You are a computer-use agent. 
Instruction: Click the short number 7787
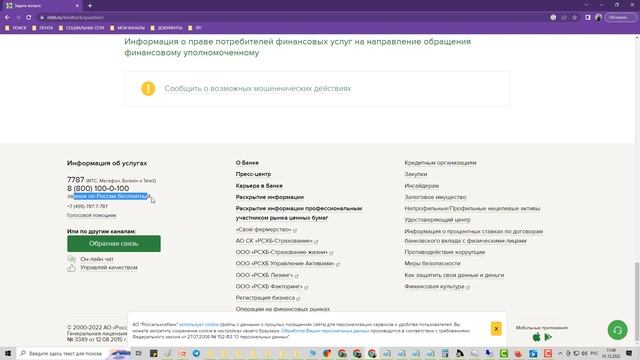pos(76,180)
